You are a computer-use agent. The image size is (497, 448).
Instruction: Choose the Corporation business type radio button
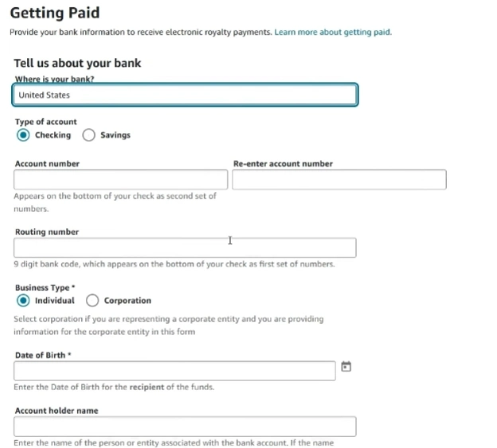pyautogui.click(x=92, y=301)
